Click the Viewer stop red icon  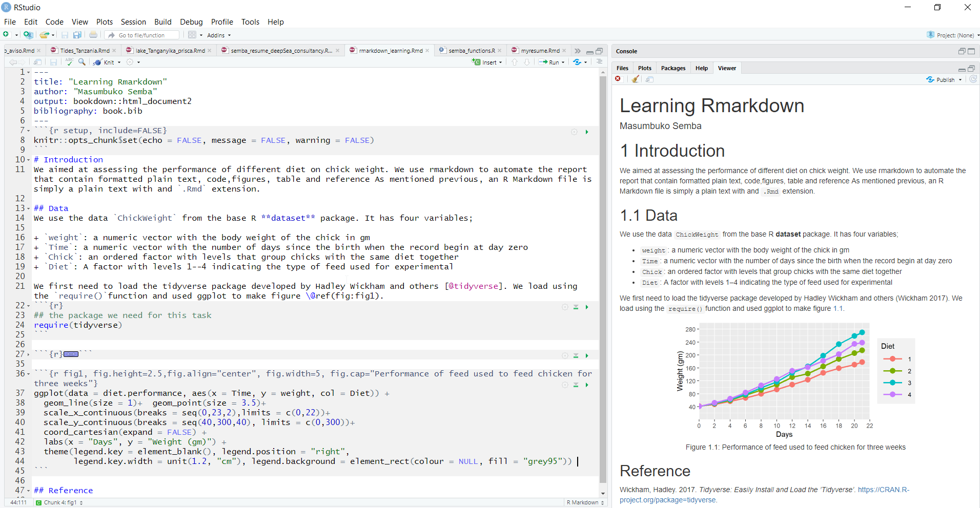point(618,79)
